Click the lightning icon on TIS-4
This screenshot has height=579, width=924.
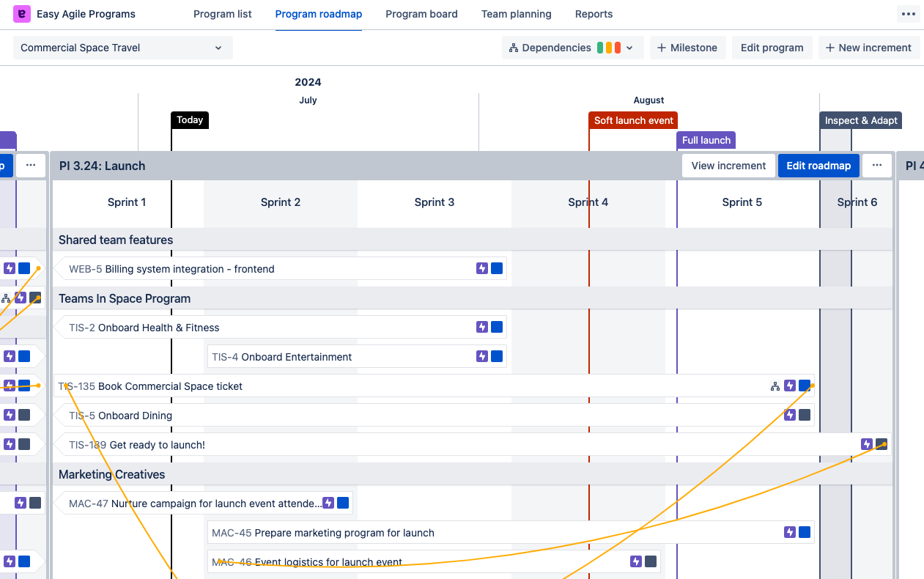[x=482, y=357]
